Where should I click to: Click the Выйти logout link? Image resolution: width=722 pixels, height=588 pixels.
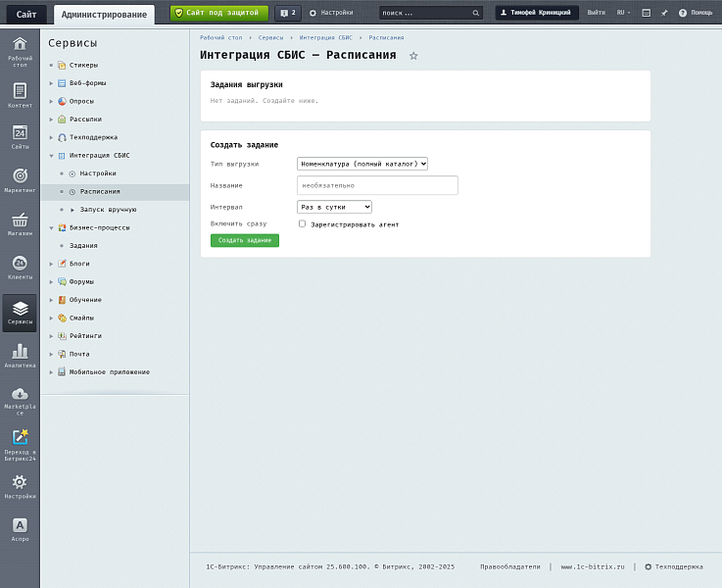[597, 13]
